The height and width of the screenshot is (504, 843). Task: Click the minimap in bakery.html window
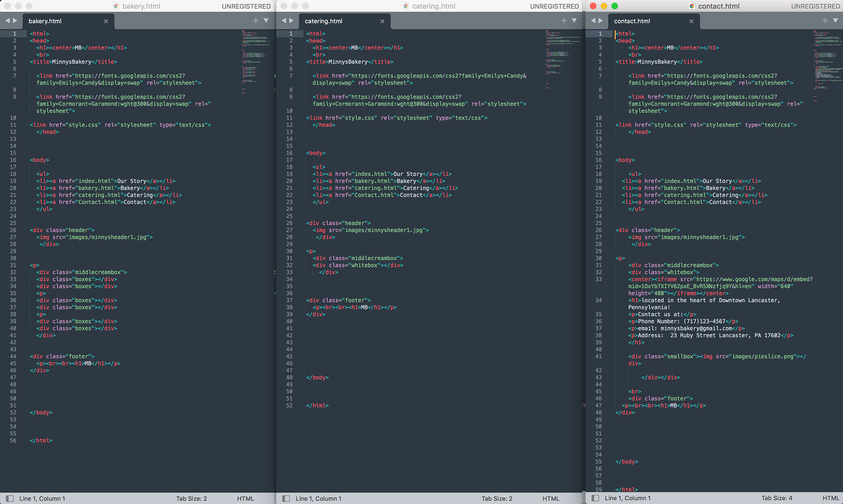point(256,61)
